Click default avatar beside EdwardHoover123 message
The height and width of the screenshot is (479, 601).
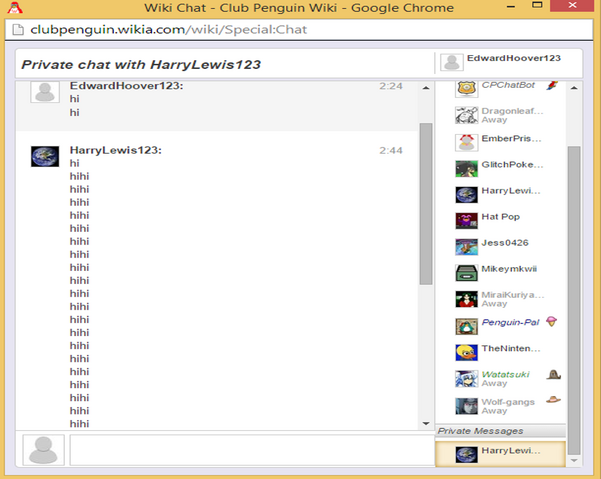click(x=45, y=92)
